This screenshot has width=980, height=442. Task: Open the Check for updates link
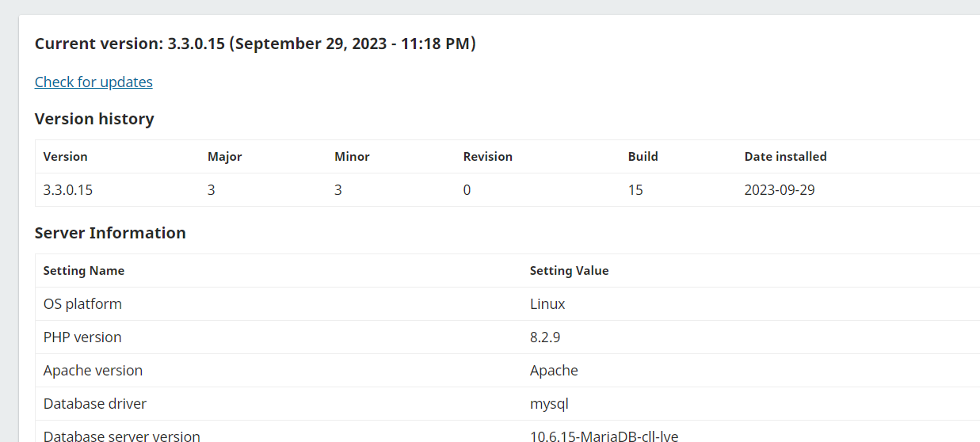93,82
